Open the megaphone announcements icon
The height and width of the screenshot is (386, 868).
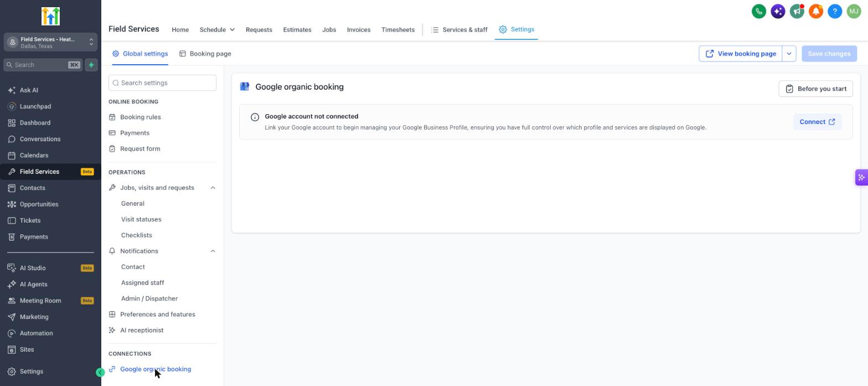pyautogui.click(x=797, y=11)
